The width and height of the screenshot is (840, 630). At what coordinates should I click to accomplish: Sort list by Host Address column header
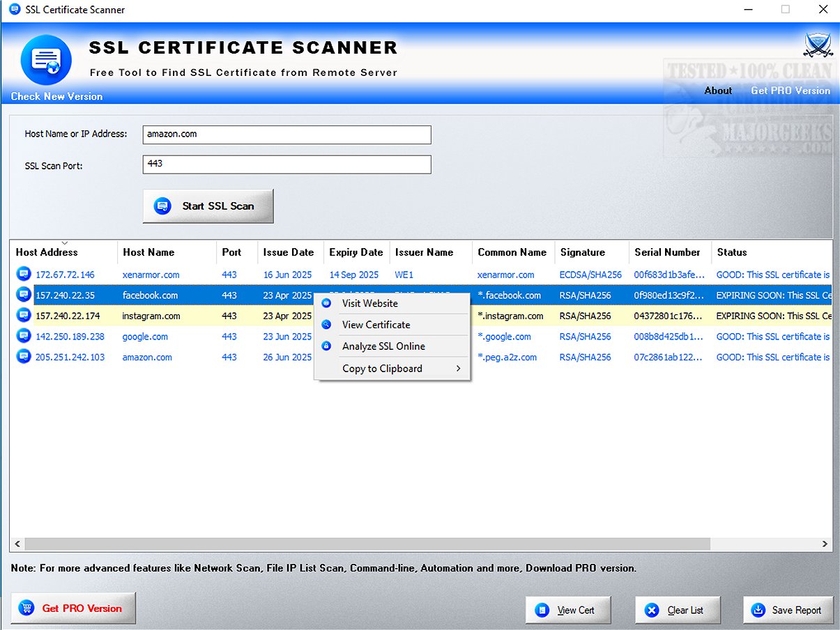(x=47, y=252)
